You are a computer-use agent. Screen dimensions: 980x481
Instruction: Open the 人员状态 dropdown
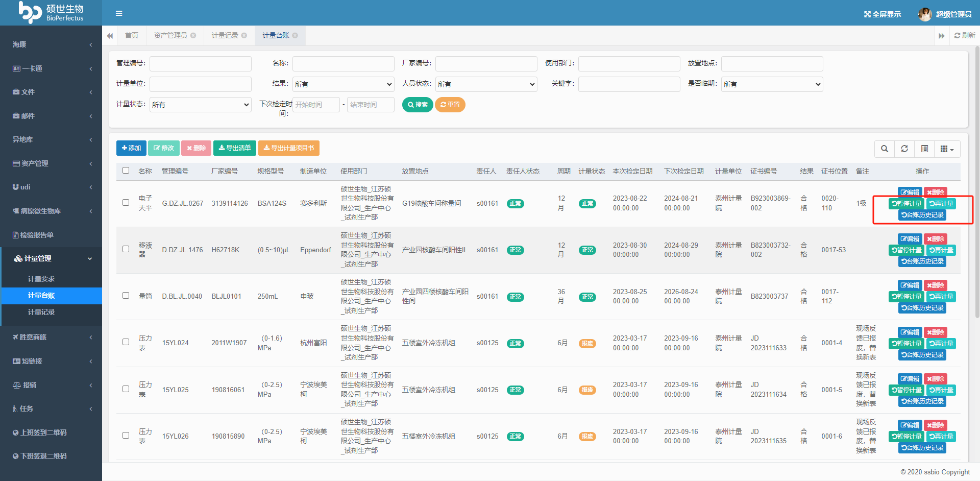tap(486, 84)
